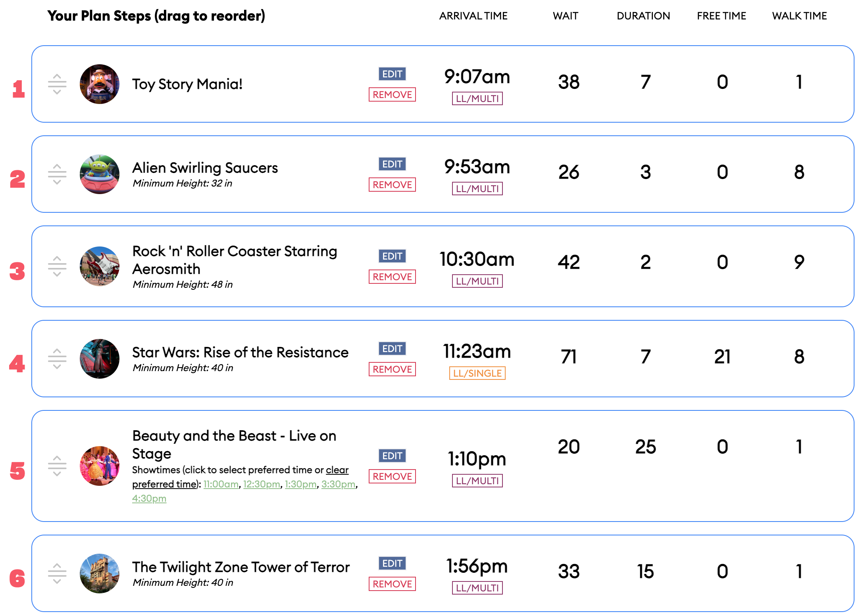Click the LL/SINGLE tag under 11:23am
The image size is (866, 616).
477,373
